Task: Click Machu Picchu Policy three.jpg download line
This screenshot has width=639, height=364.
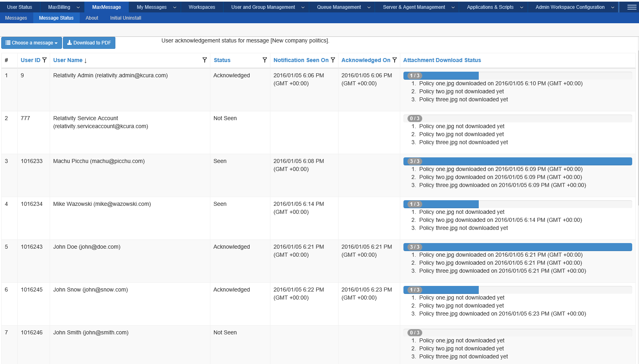Action: 502,185
